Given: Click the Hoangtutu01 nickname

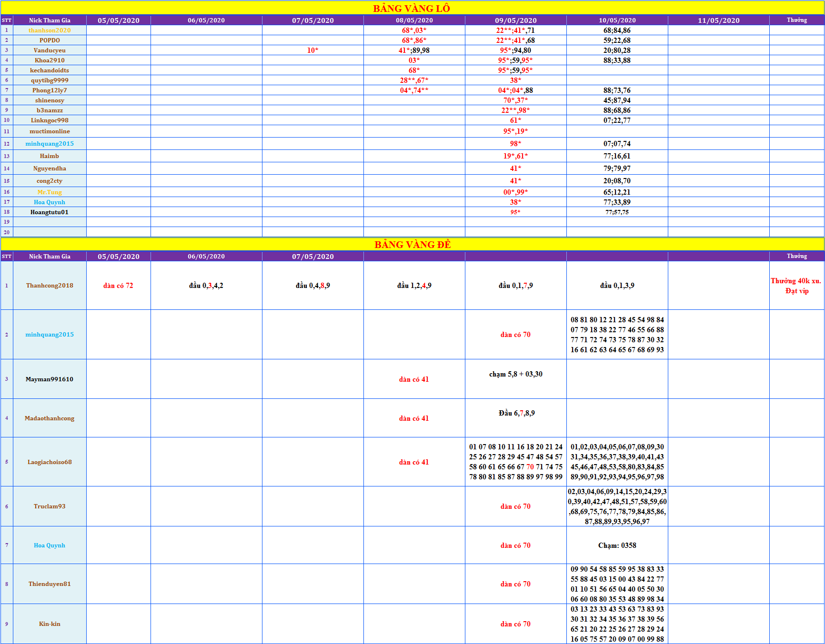Looking at the screenshot, I should click(50, 212).
